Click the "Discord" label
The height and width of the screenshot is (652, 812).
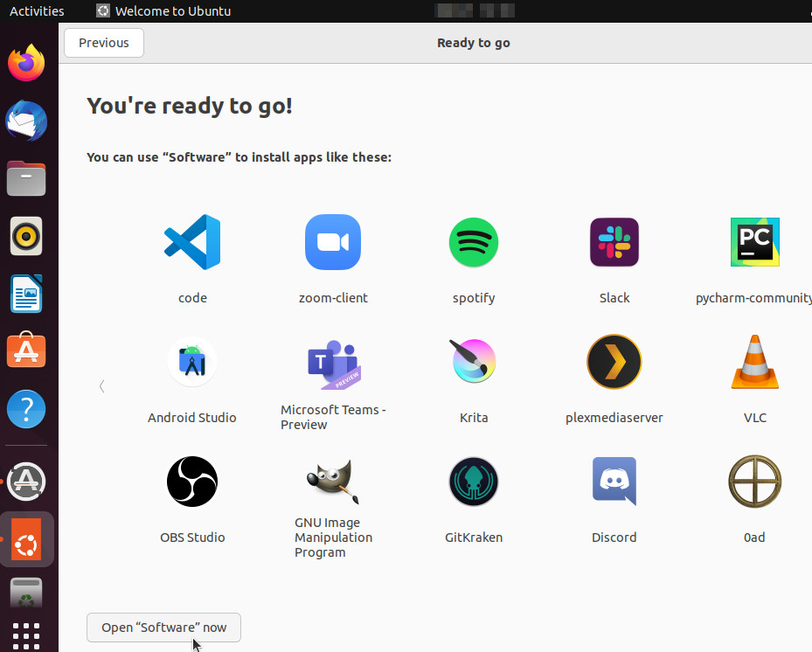click(x=614, y=537)
